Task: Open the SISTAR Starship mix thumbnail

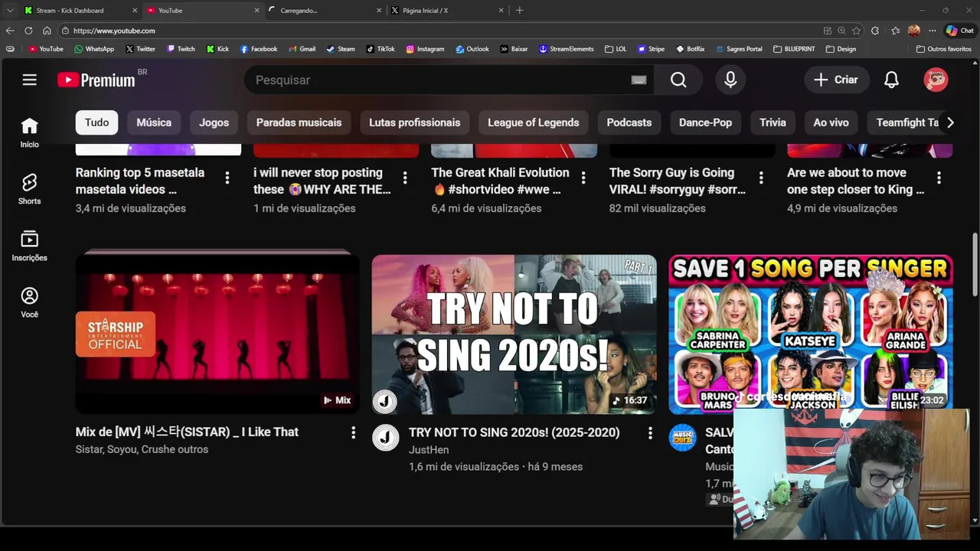Action: click(217, 334)
